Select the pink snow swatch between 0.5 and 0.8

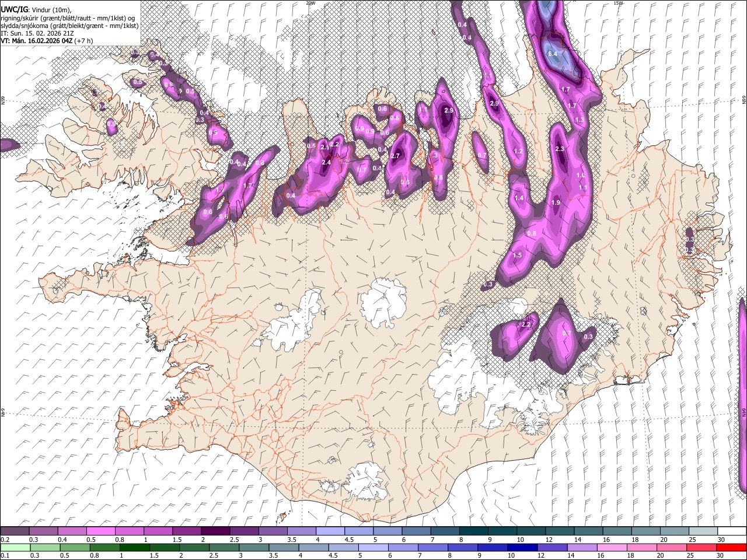101,531
